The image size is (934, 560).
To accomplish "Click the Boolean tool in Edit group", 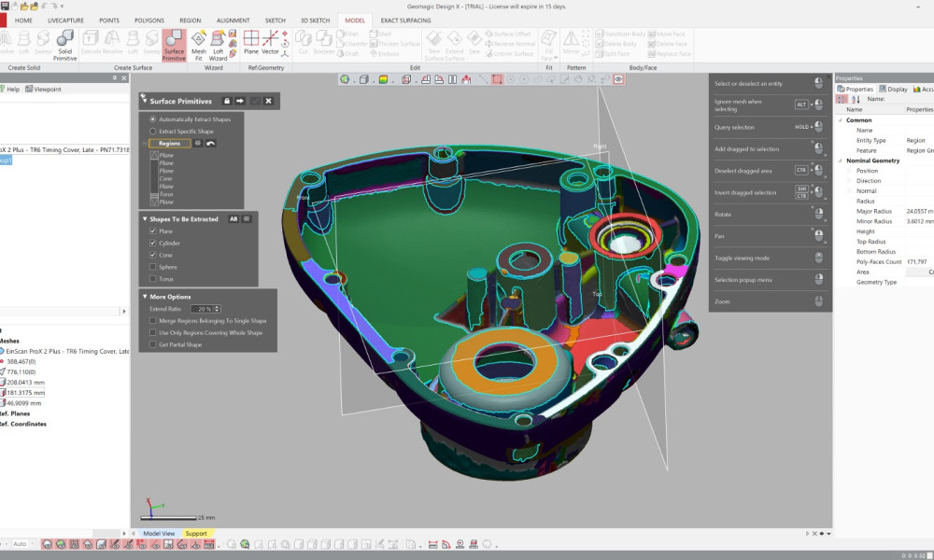I will tap(323, 43).
